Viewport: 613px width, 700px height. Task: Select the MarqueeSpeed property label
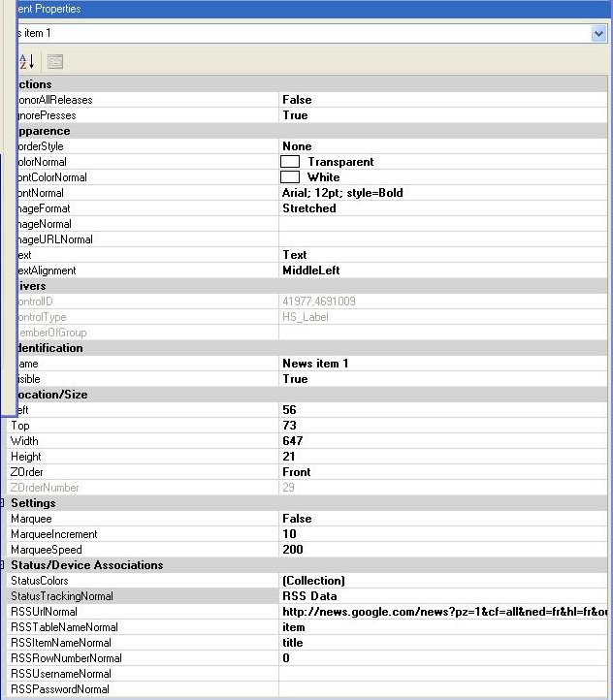tap(47, 550)
